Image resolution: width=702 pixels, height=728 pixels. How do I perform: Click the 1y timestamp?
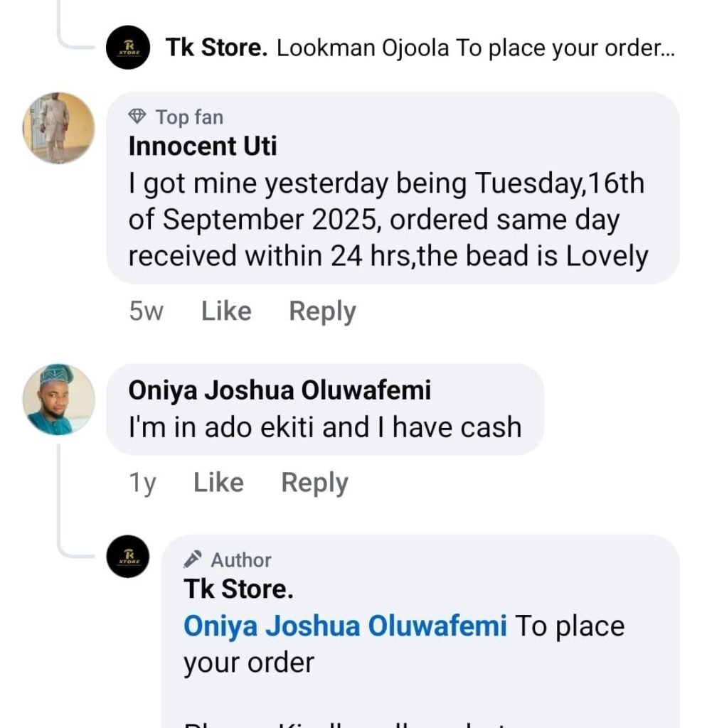[142, 483]
